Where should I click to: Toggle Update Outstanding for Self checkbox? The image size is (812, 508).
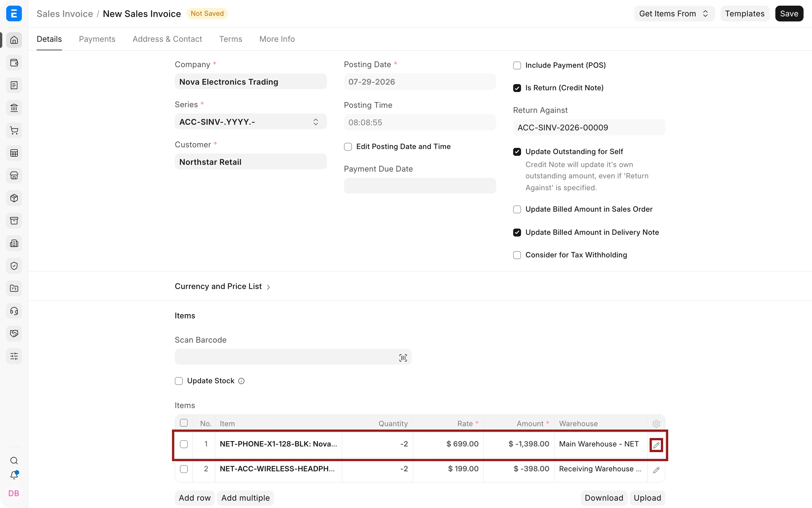tap(517, 152)
